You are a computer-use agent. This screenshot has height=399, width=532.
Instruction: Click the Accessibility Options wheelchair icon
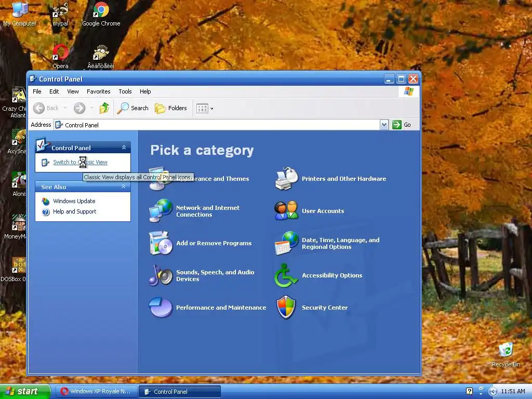[x=286, y=275]
